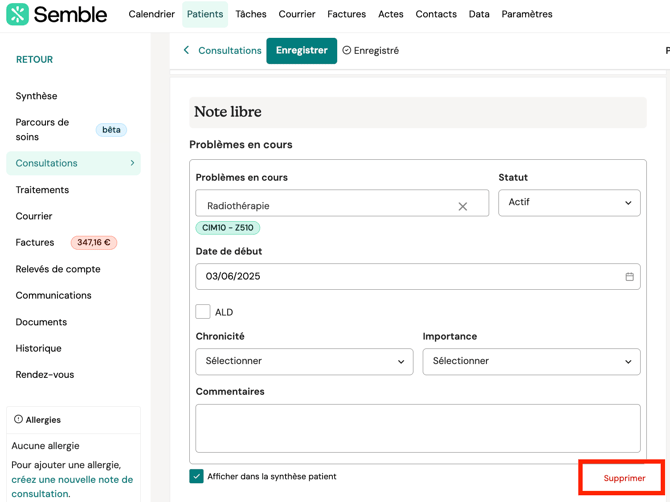This screenshot has height=502, width=670.
Task: Click the Allergies info icon
Action: pos(18,419)
